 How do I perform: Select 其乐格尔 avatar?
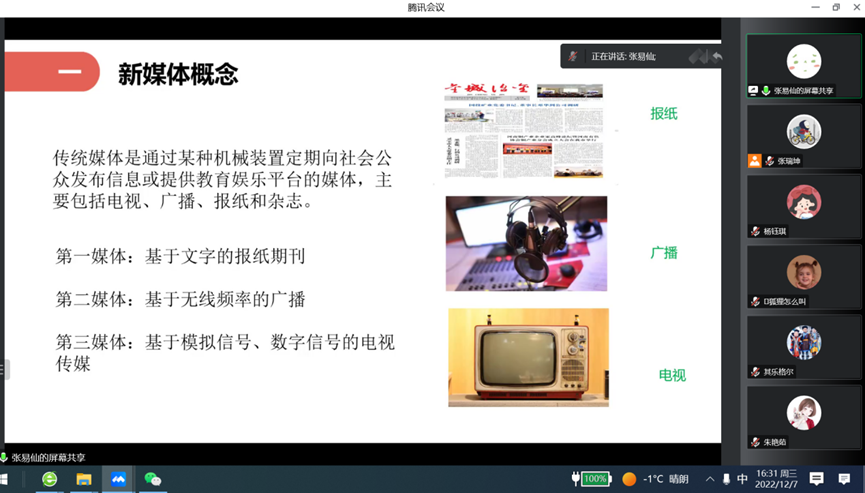tap(804, 342)
